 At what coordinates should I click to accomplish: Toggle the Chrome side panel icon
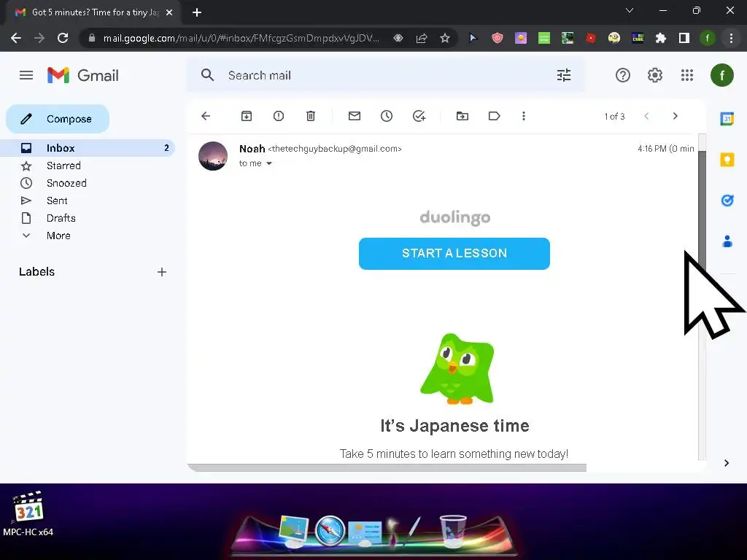(684, 38)
